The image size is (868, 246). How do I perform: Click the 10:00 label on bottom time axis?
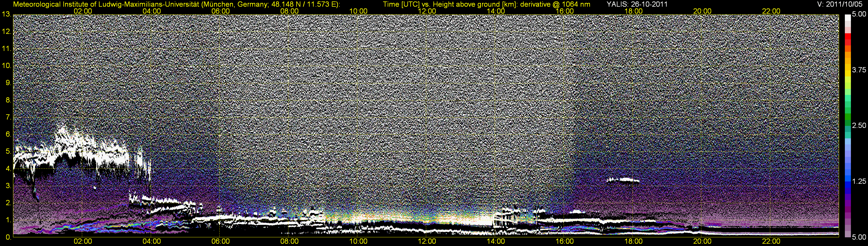[358, 242]
